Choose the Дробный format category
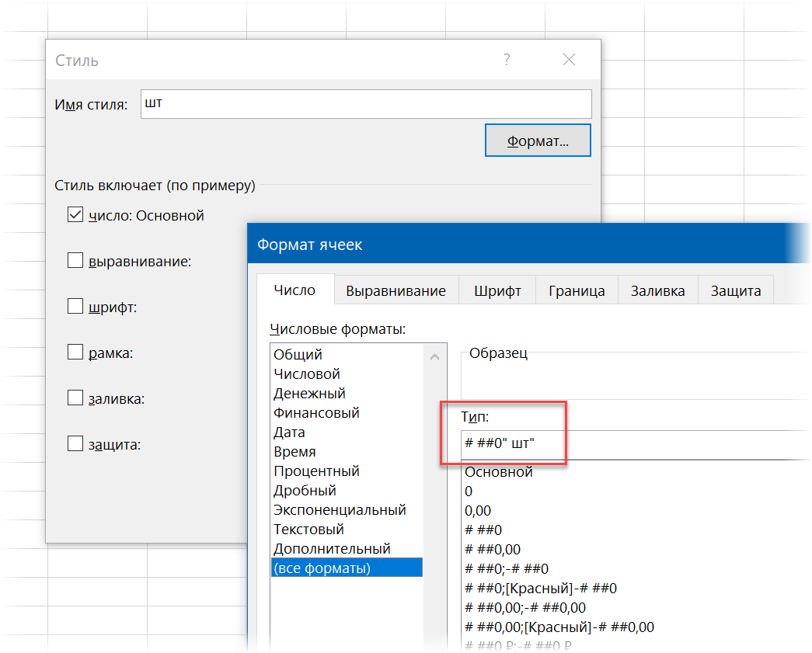Screen dimensions: 812x653 pyautogui.click(x=347, y=491)
